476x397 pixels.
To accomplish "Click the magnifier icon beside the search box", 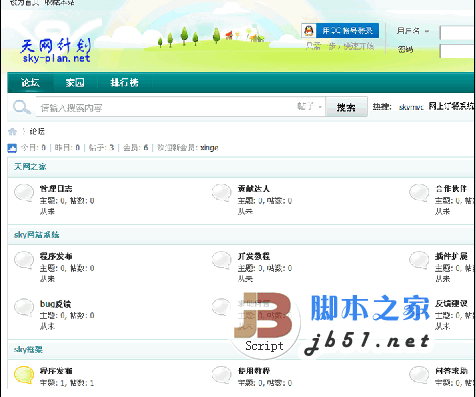I will [22, 107].
